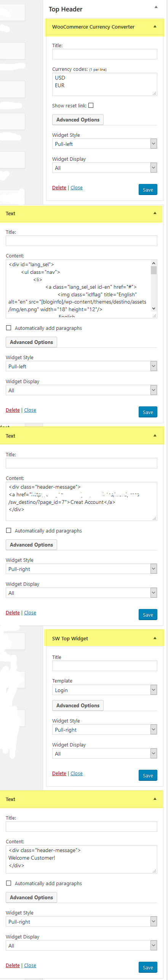The image size is (168, 980).
Task: Click Close link in Welcome Customer widget
Action: [30, 966]
